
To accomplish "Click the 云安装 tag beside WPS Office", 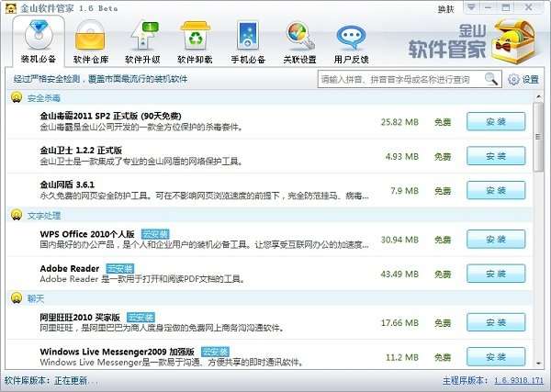I will point(155,234).
